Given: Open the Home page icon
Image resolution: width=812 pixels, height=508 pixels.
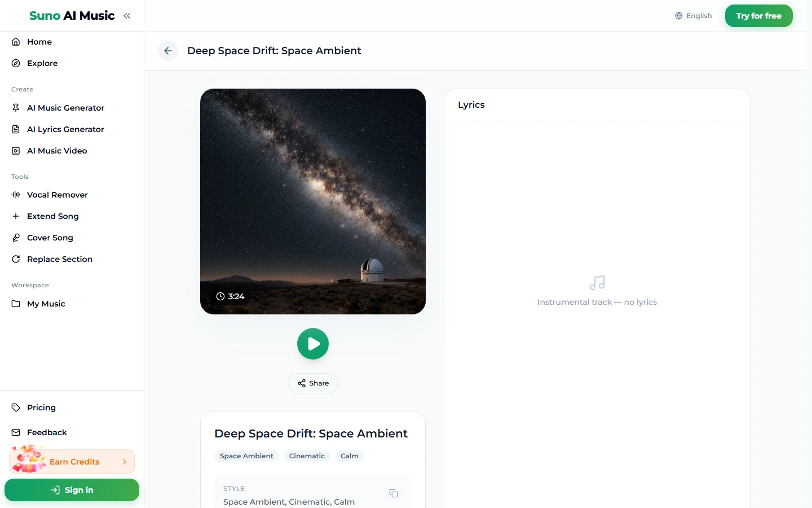Looking at the screenshot, I should [x=16, y=42].
